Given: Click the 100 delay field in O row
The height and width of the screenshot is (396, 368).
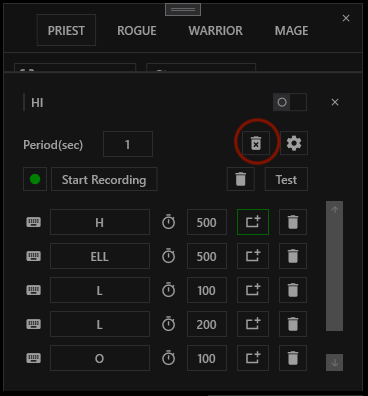Looking at the screenshot, I should pos(207,358).
